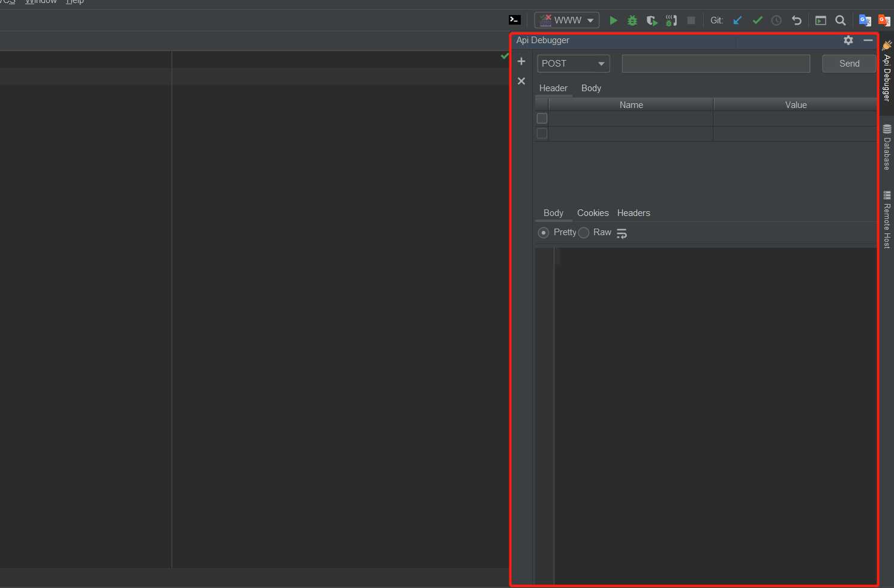Viewport: 894px width, 588px height.
Task: Open the WWW run configuration dropdown
Action: 567,20
